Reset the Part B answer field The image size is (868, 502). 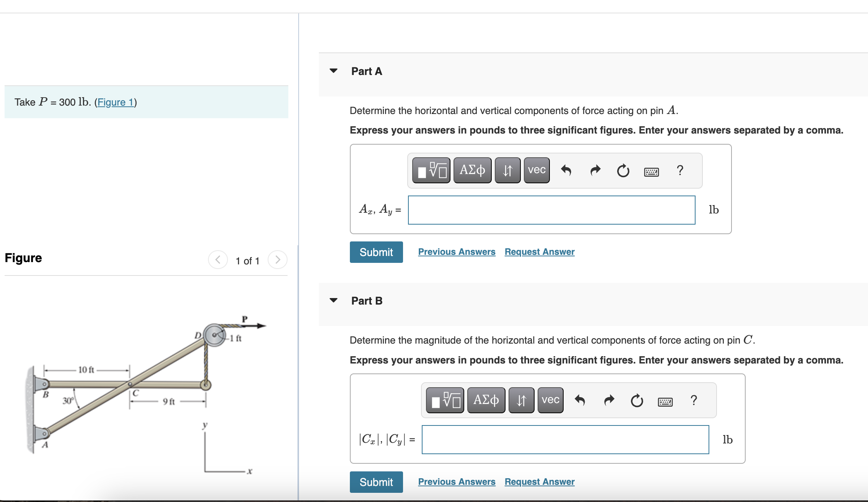tap(637, 400)
